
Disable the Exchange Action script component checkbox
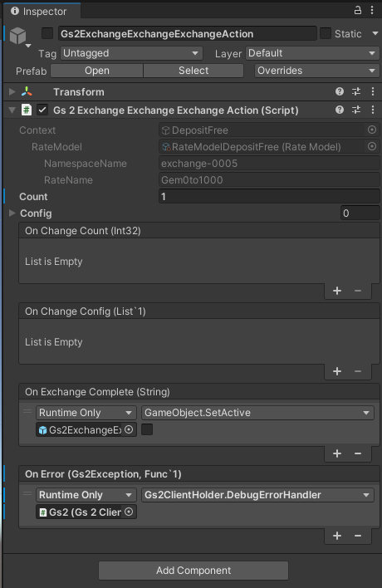[x=42, y=110]
